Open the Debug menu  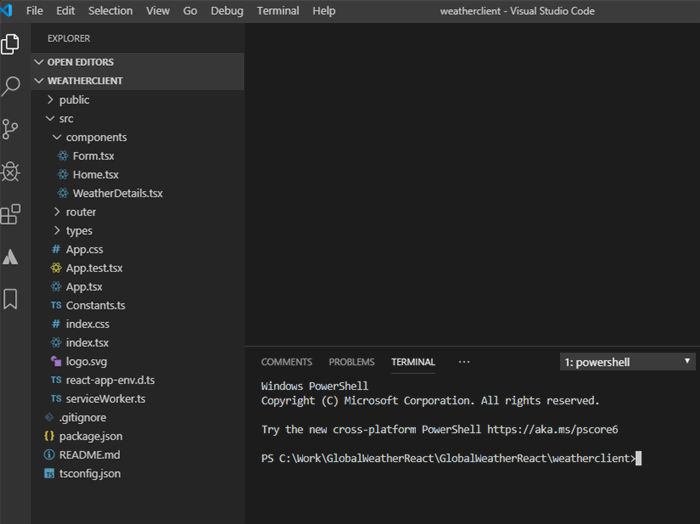227,11
